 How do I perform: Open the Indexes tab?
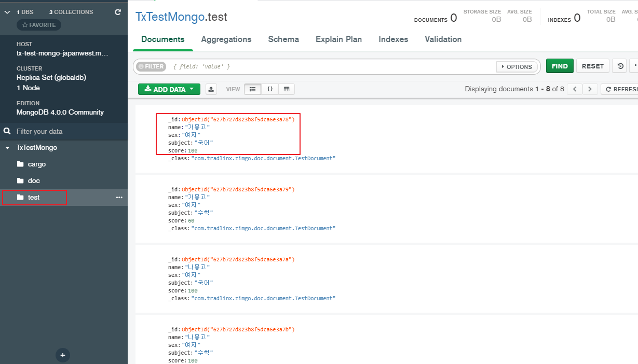click(393, 39)
